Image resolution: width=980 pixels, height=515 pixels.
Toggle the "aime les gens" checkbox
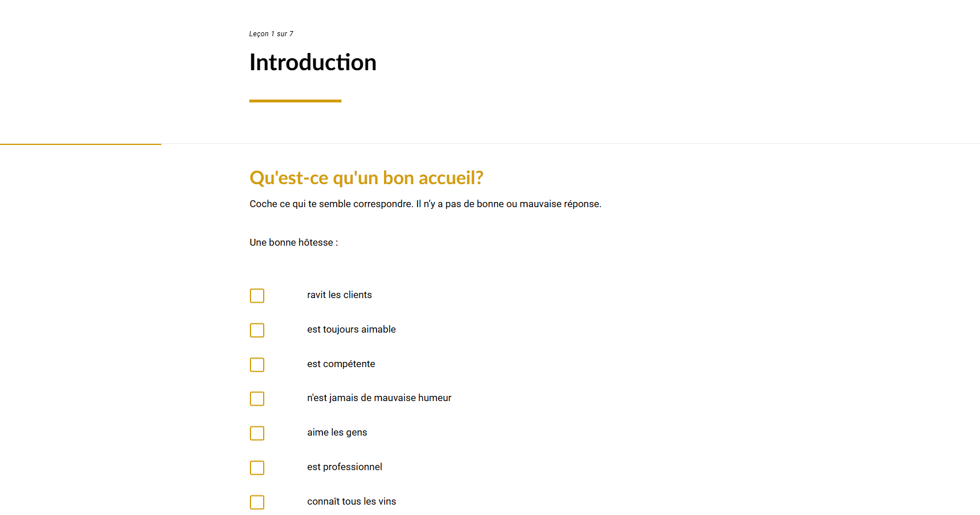click(x=257, y=433)
